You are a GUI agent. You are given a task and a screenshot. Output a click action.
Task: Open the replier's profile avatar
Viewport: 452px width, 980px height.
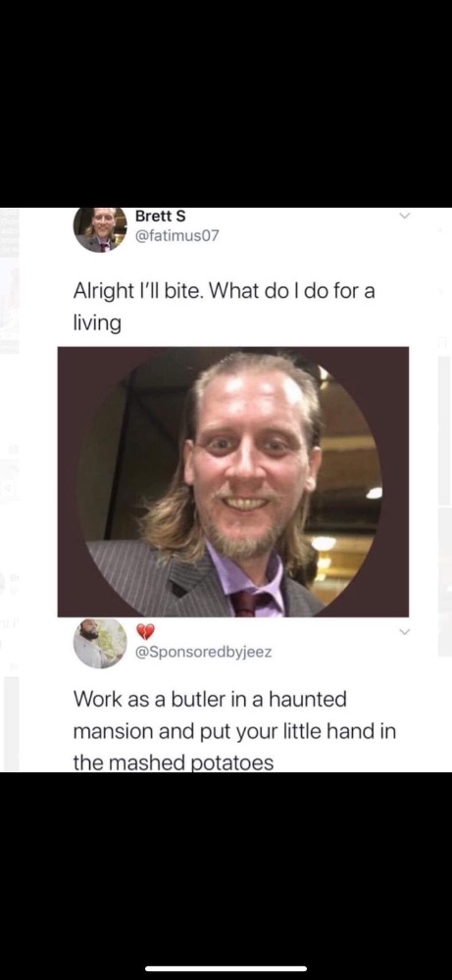[100, 643]
